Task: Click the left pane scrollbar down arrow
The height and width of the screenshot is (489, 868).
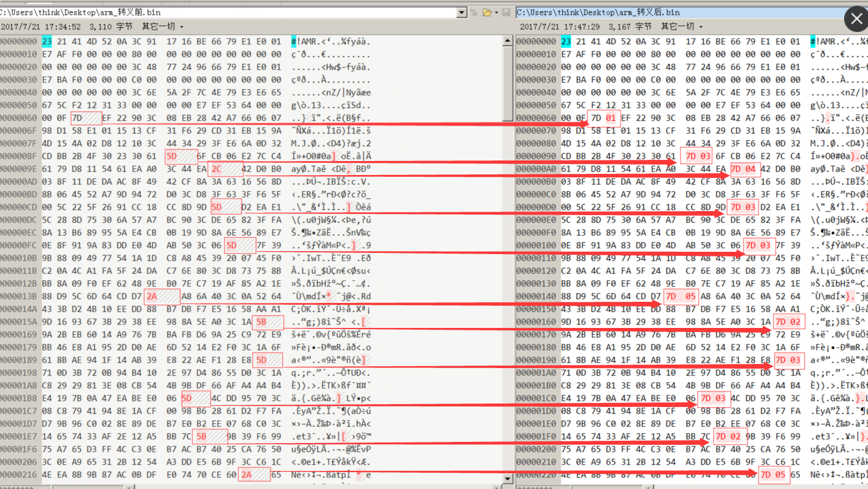Action: tap(508, 479)
